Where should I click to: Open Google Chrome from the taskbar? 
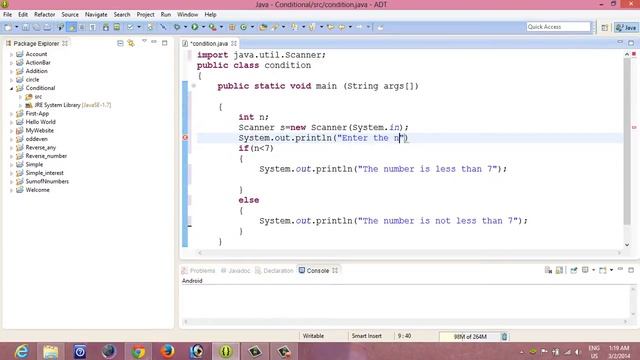138,351
